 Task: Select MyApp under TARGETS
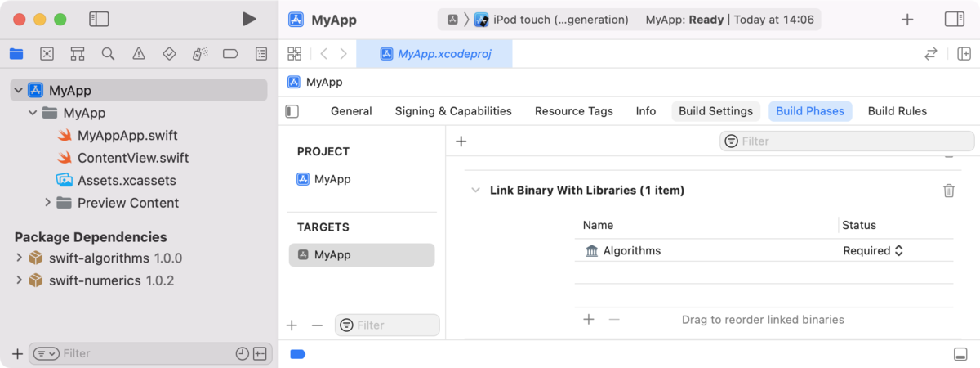click(362, 255)
